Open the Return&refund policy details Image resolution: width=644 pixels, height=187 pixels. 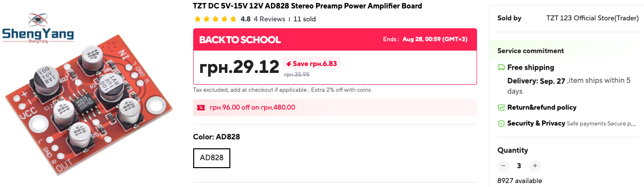pos(542,108)
